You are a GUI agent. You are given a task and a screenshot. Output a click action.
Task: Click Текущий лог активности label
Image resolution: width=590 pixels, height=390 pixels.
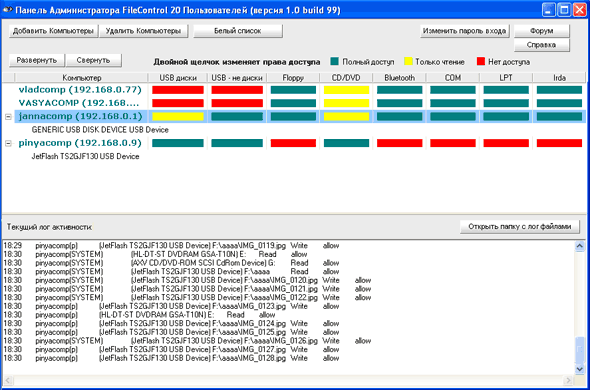pos(49,227)
